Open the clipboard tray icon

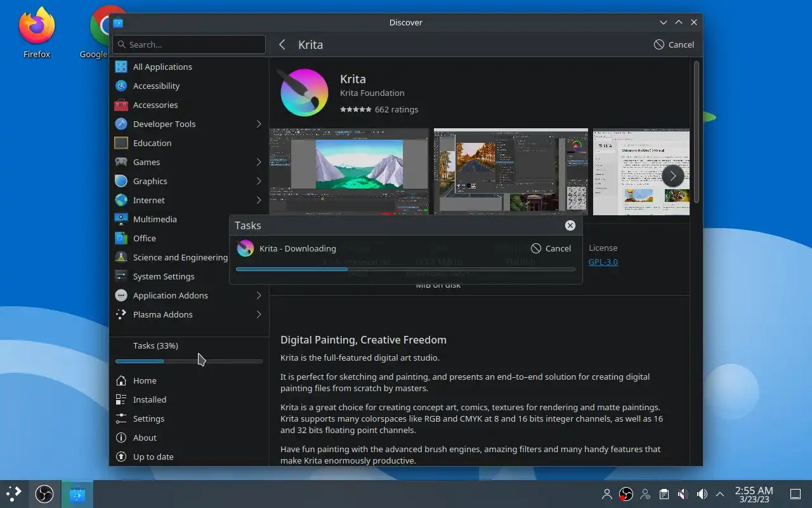[664, 494]
